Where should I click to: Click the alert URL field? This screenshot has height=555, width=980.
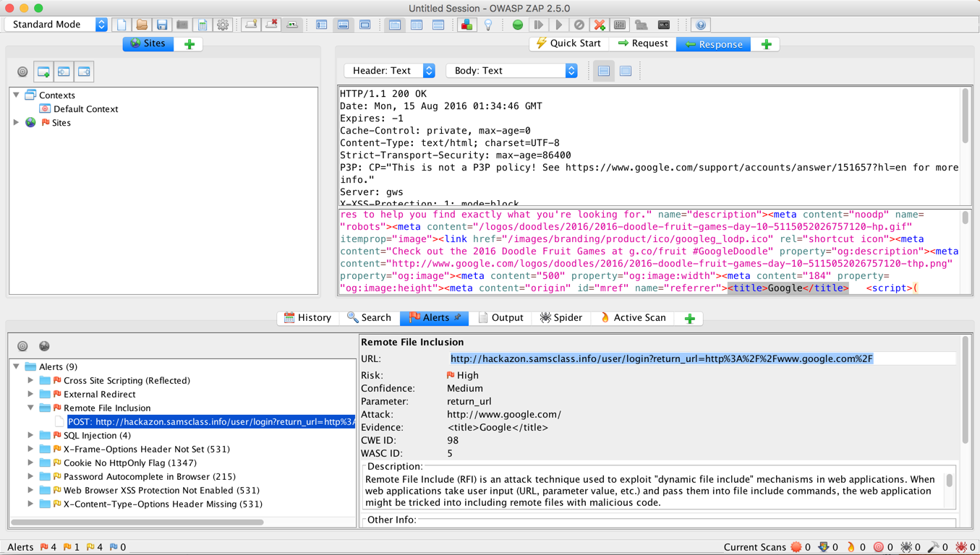[661, 359]
